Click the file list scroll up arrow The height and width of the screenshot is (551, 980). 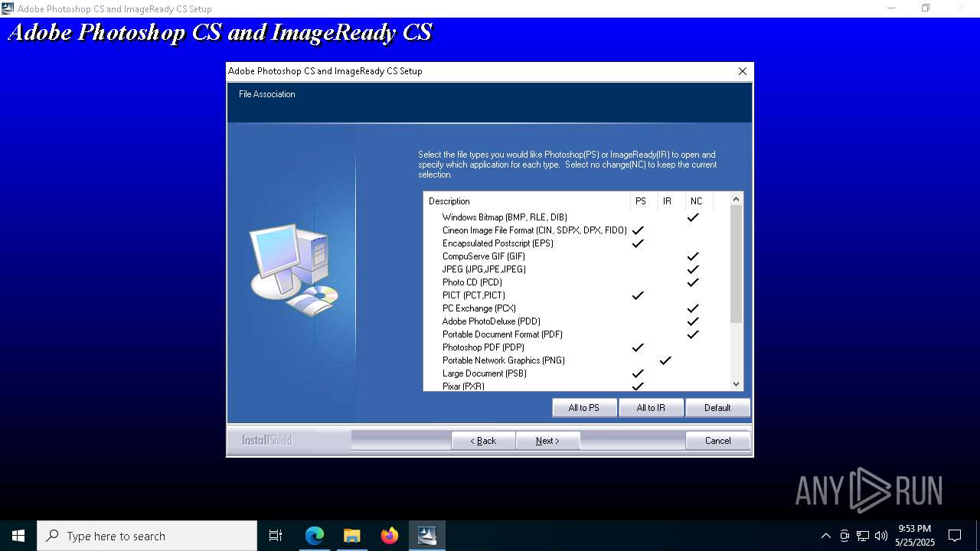(x=736, y=199)
